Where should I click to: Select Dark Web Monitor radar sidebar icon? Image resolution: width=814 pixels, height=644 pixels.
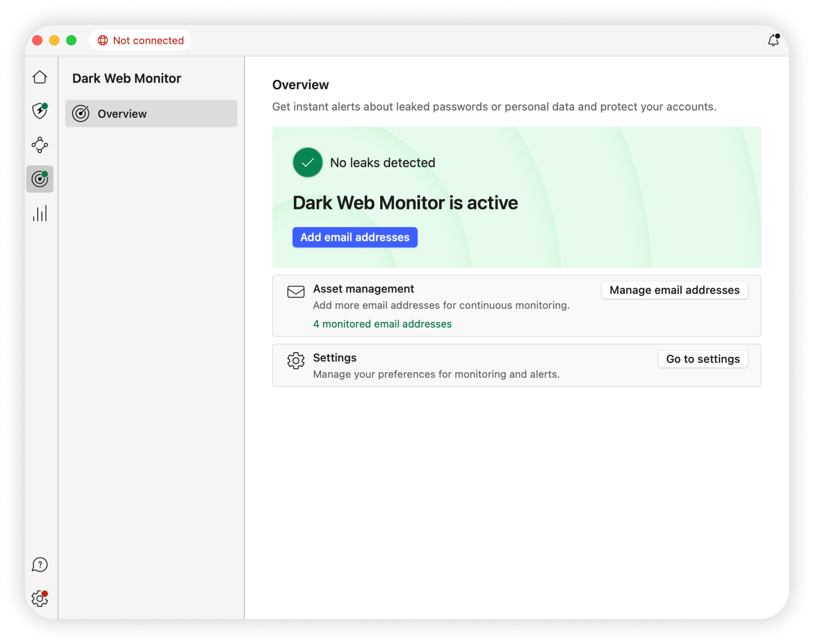click(40, 179)
